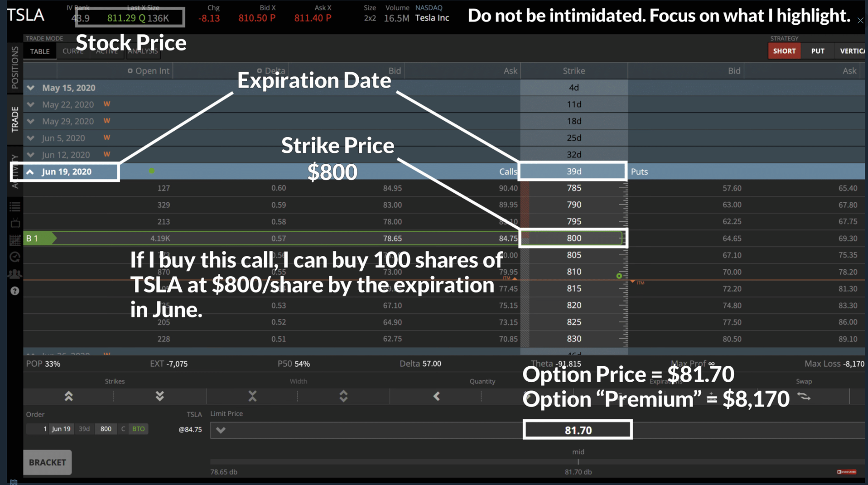Open the Limit Price dropdown arrow
This screenshot has width=868, height=485.
point(220,430)
